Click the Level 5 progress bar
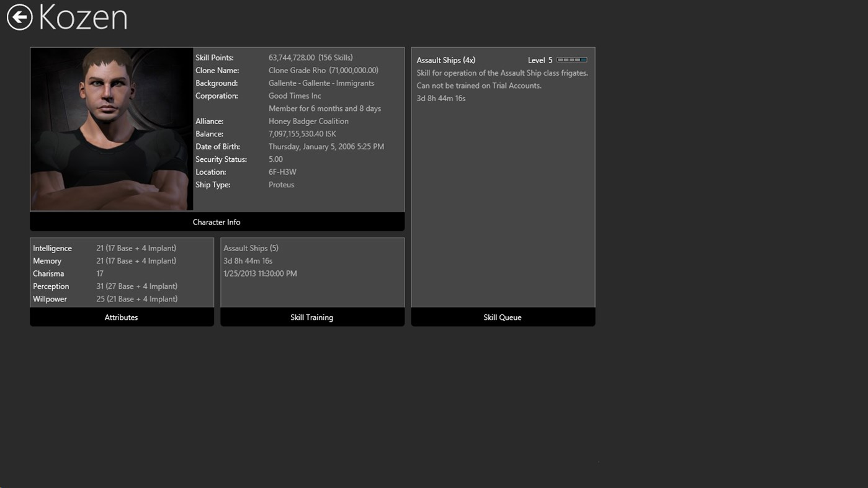Image resolution: width=868 pixels, height=488 pixels. pos(571,60)
